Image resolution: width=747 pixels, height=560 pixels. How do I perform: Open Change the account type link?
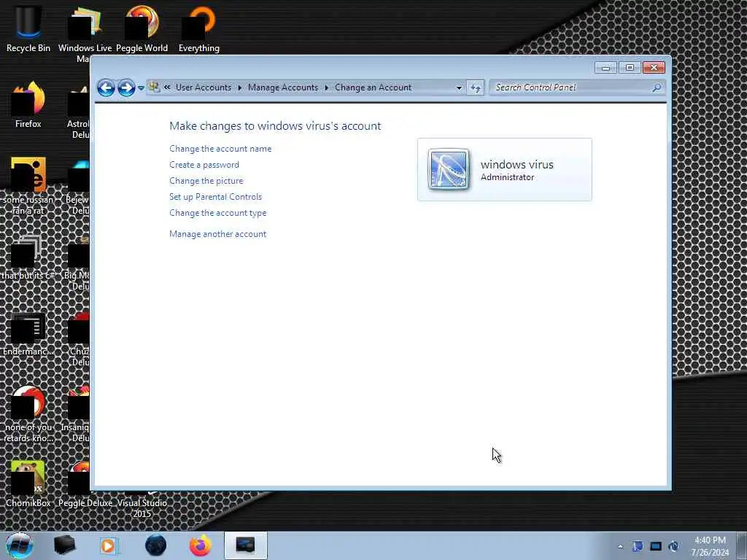217,213
